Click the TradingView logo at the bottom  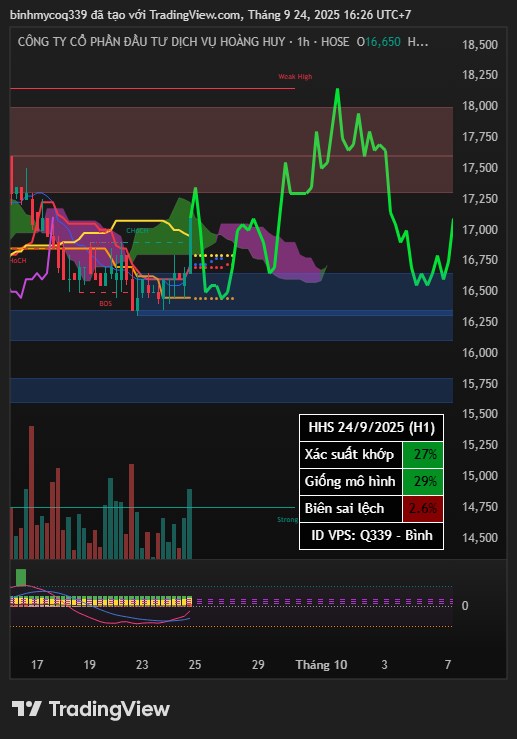[90, 709]
